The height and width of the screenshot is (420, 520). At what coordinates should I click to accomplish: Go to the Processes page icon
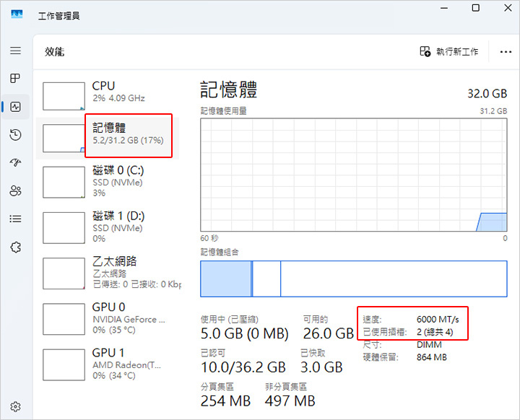point(15,78)
